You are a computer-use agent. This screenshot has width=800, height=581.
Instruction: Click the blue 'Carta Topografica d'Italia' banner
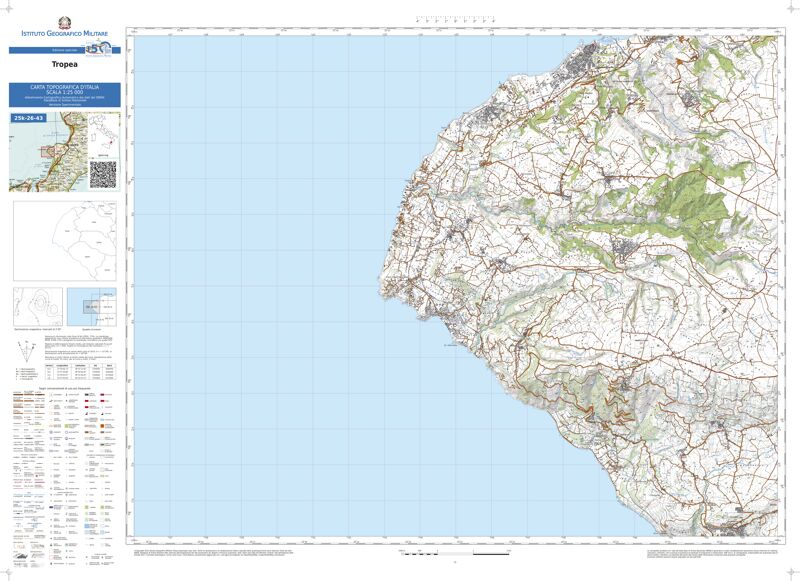tap(65, 95)
